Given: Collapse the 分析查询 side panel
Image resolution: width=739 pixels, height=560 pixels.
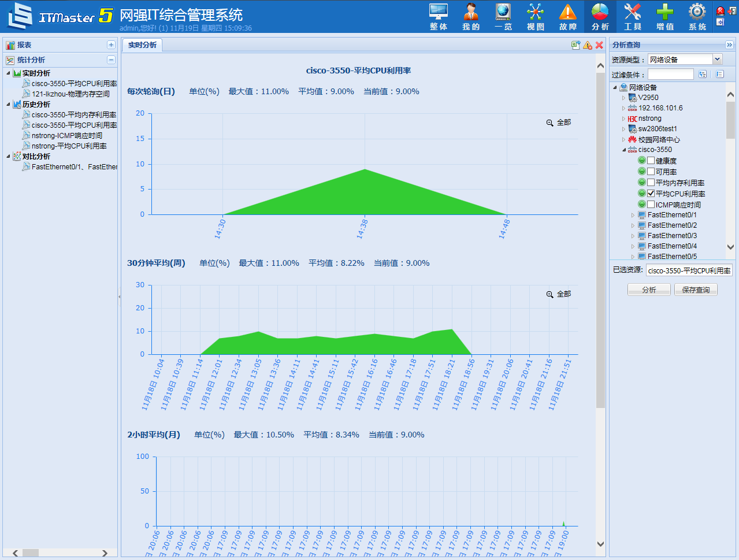Looking at the screenshot, I should coord(729,45).
